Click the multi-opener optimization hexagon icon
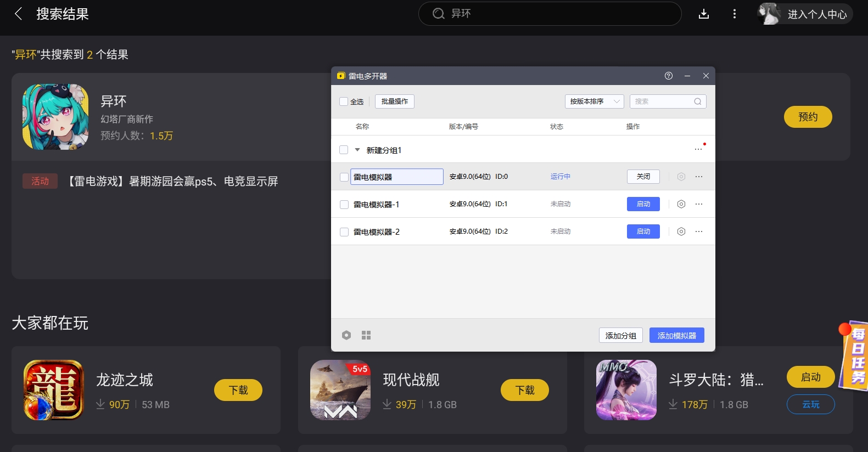Viewport: 868px width, 452px height. point(346,335)
